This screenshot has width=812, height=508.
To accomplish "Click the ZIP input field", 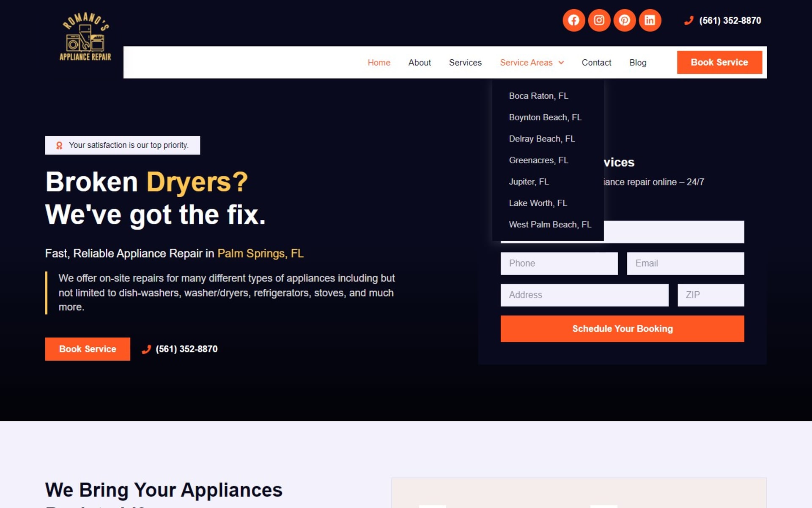I will [710, 295].
